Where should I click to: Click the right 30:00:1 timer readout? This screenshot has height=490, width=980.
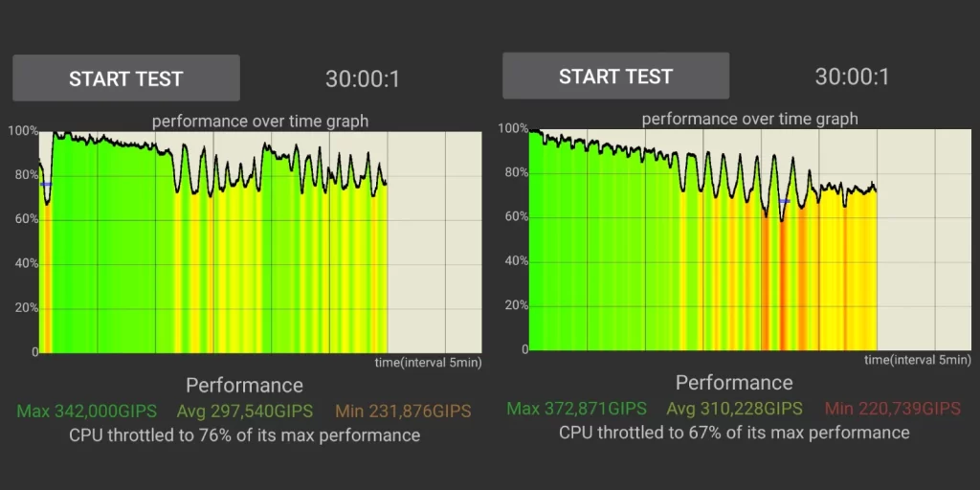(x=852, y=77)
